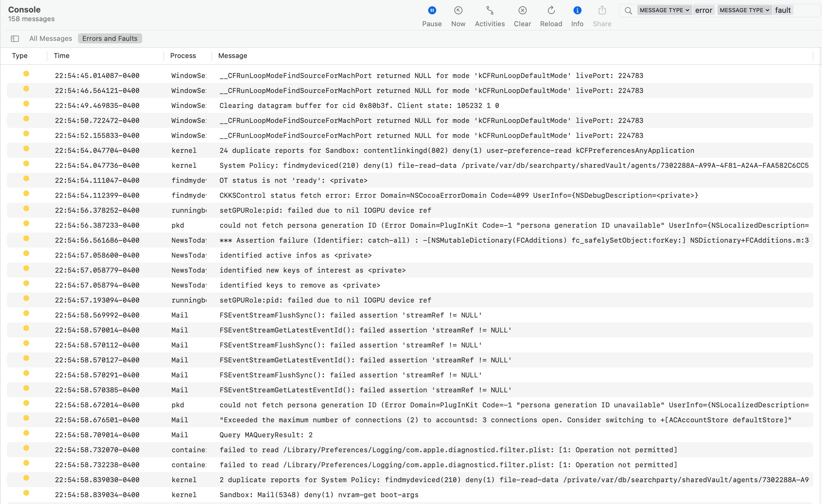Image resolution: width=822 pixels, height=504 pixels.
Task: Toggle the sidebar visibility icon
Action: click(15, 39)
